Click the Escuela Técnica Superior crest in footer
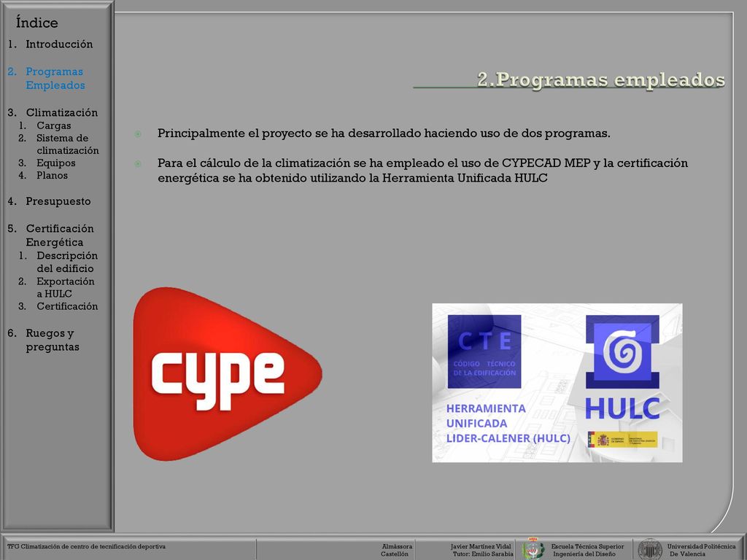 [x=533, y=549]
